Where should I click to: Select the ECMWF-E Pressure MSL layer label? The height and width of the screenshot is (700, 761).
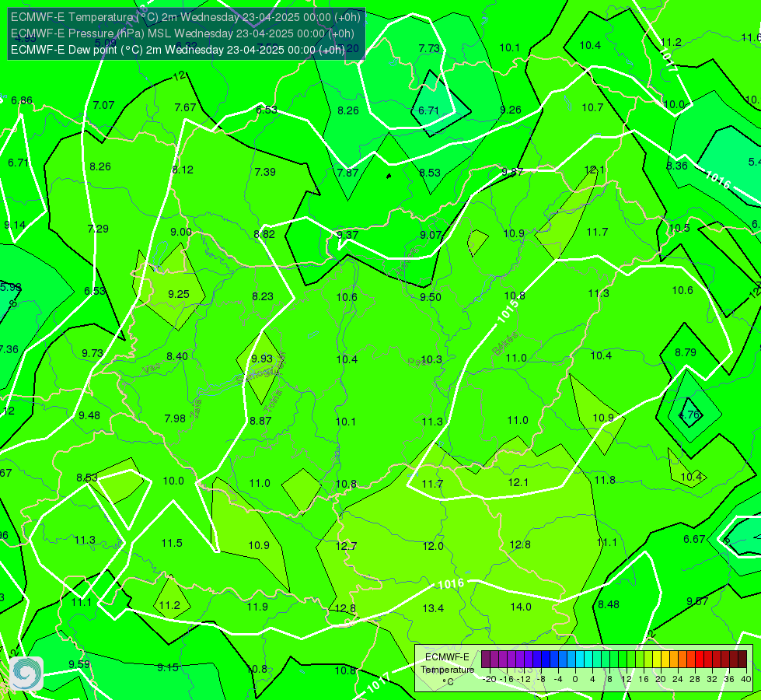183,33
